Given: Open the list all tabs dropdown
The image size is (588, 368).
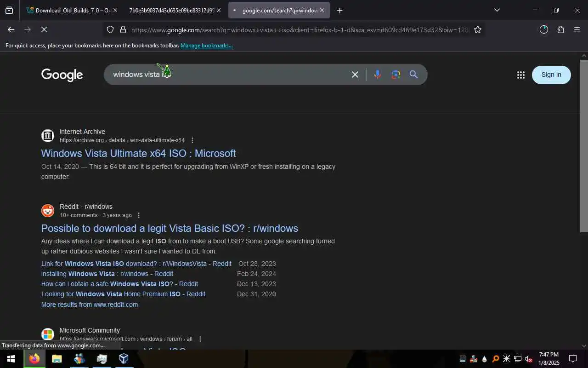Looking at the screenshot, I should point(497,10).
